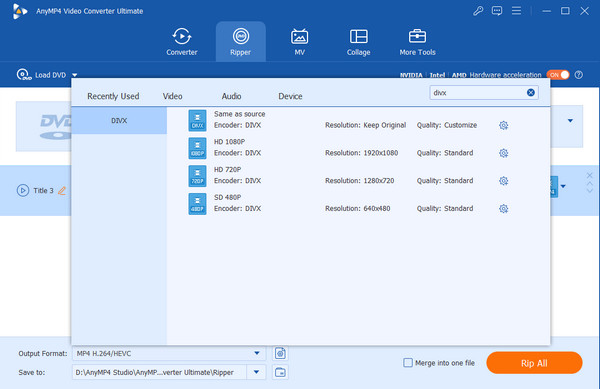Select HD 1080P DIVX preset icon
The height and width of the screenshot is (389, 600).
point(197,148)
